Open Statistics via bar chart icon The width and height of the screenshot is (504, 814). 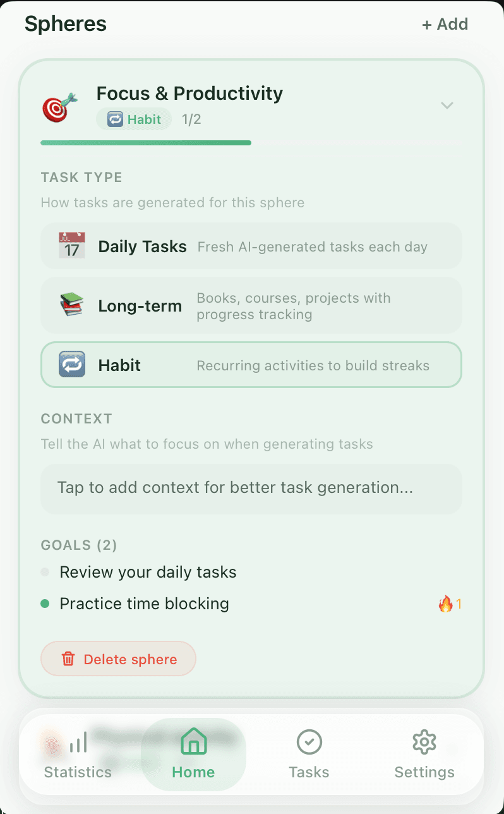[78, 743]
